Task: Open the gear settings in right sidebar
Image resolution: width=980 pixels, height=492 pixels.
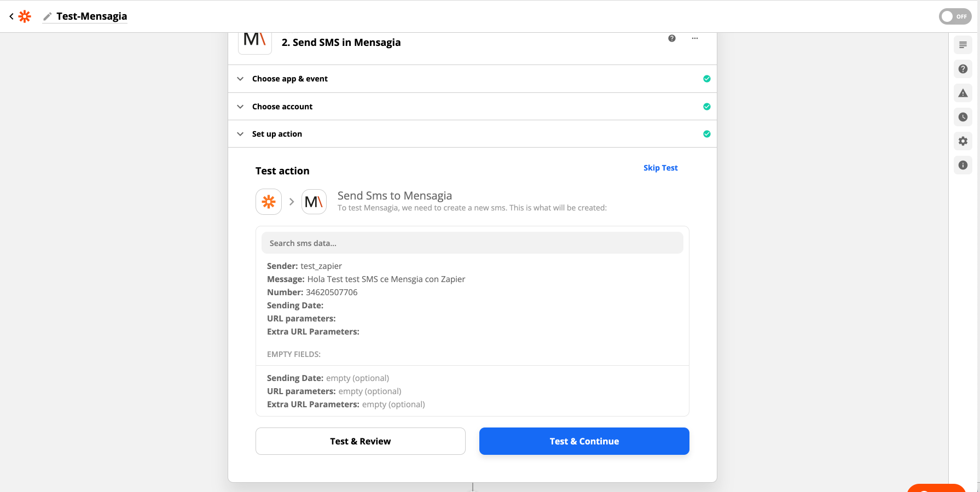Action: [x=962, y=141]
